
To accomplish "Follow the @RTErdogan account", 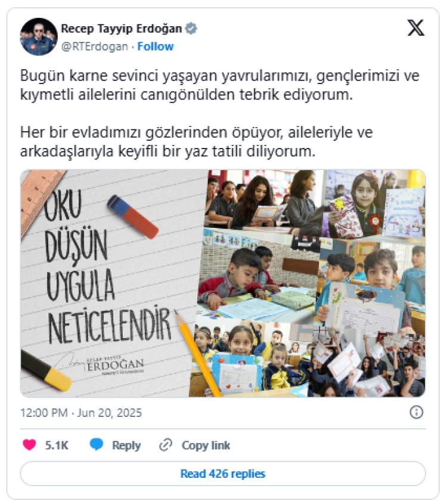I will 156,47.
